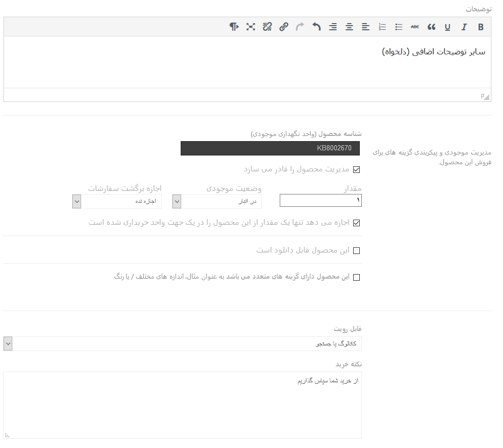
Task: Click the editor resize handle near P
Action: 487,97
